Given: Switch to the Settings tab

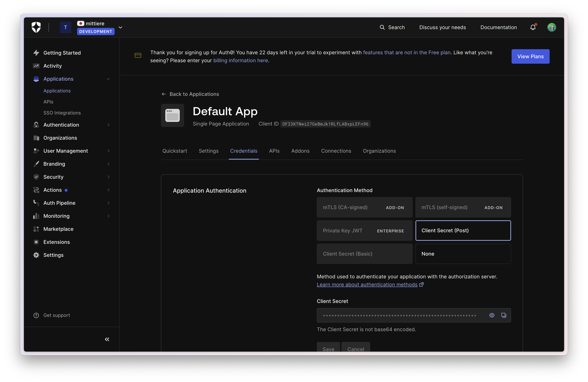Looking at the screenshot, I should coord(209,151).
